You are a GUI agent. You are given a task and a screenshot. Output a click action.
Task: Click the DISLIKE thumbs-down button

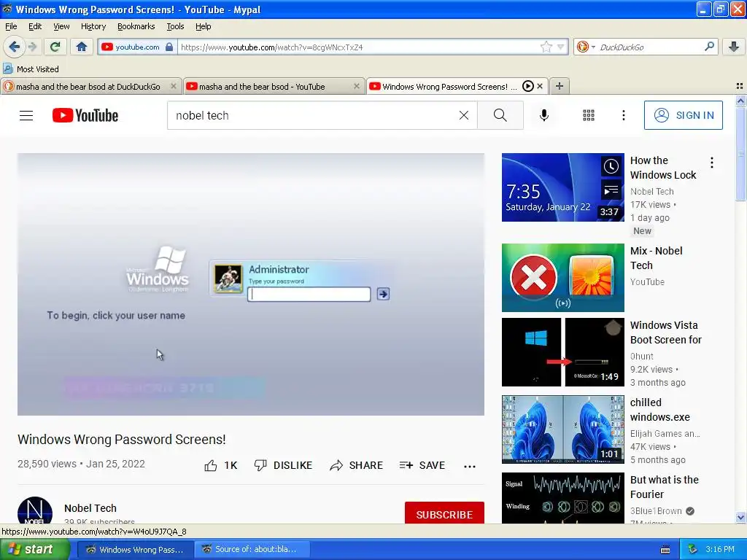(x=284, y=465)
